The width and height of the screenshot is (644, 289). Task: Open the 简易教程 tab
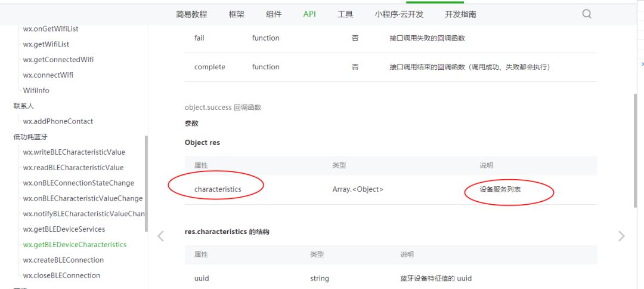click(192, 14)
